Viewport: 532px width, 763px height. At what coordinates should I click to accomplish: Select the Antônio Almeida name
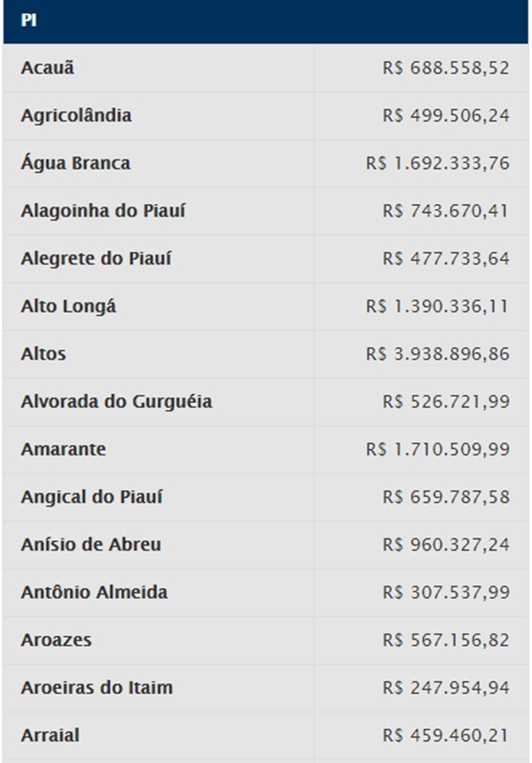94,592
